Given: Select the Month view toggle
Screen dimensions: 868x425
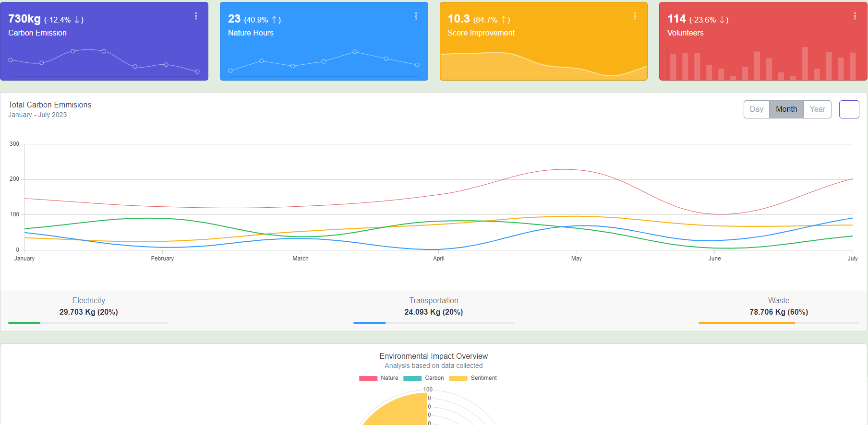Looking at the screenshot, I should (786, 109).
